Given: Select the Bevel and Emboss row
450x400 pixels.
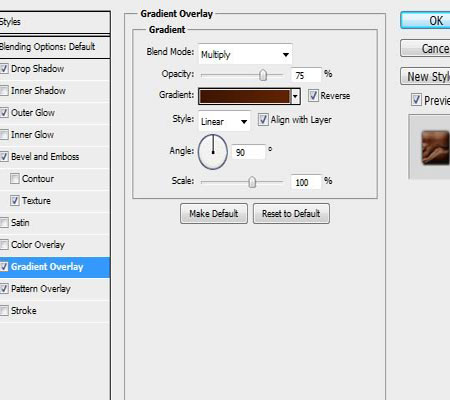Looking at the screenshot, I should (x=55, y=157).
